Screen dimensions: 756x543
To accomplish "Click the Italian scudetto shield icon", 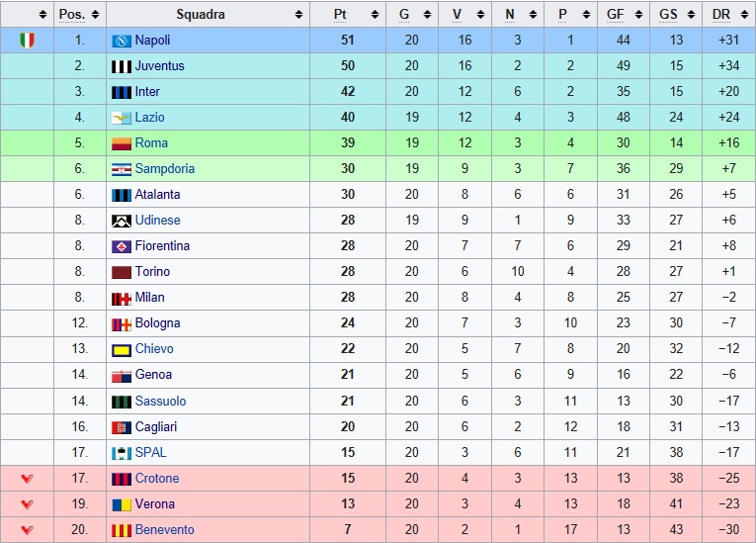I will coord(28,41).
